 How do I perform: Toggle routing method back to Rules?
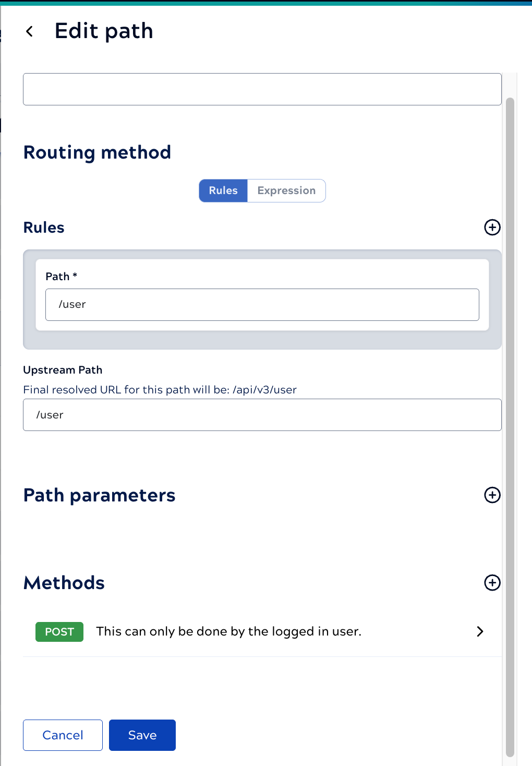click(223, 190)
